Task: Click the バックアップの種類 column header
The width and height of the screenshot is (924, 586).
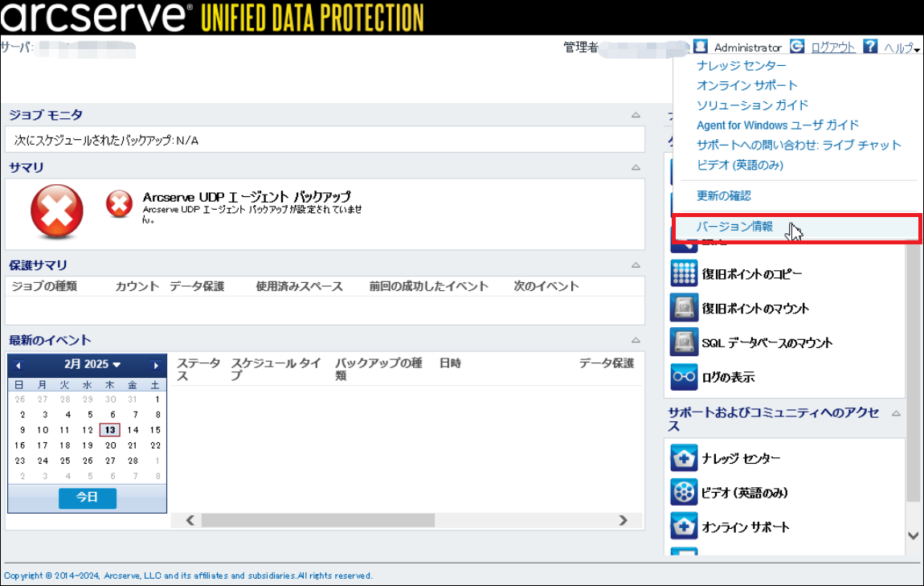Action: tap(378, 369)
